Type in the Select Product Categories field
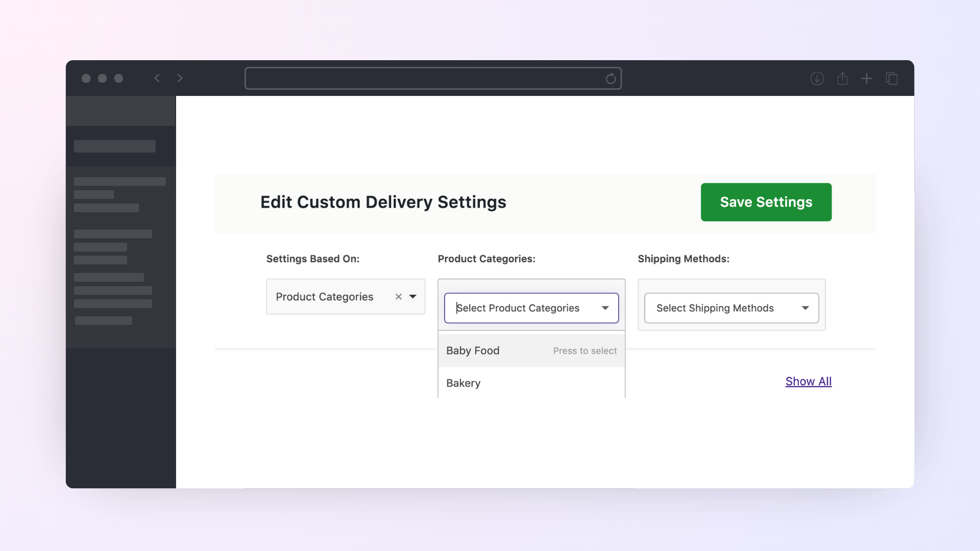The width and height of the screenshot is (980, 551). tap(518, 308)
